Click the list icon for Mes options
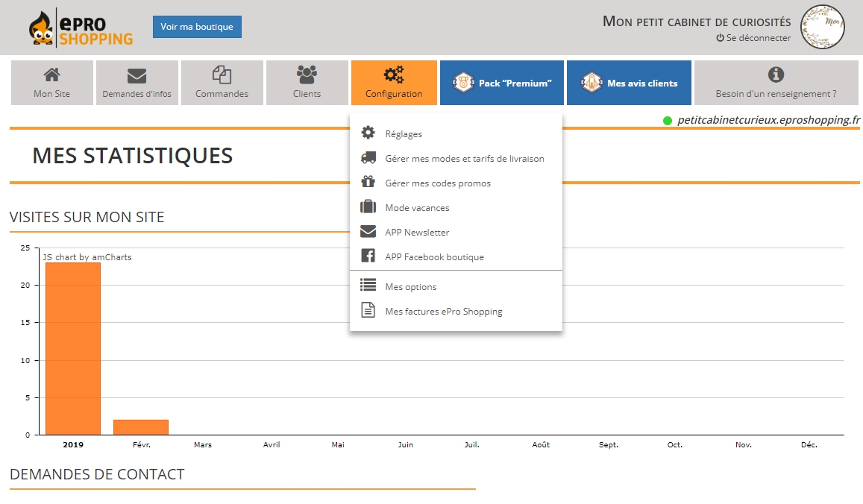The image size is (863, 504). tap(368, 286)
